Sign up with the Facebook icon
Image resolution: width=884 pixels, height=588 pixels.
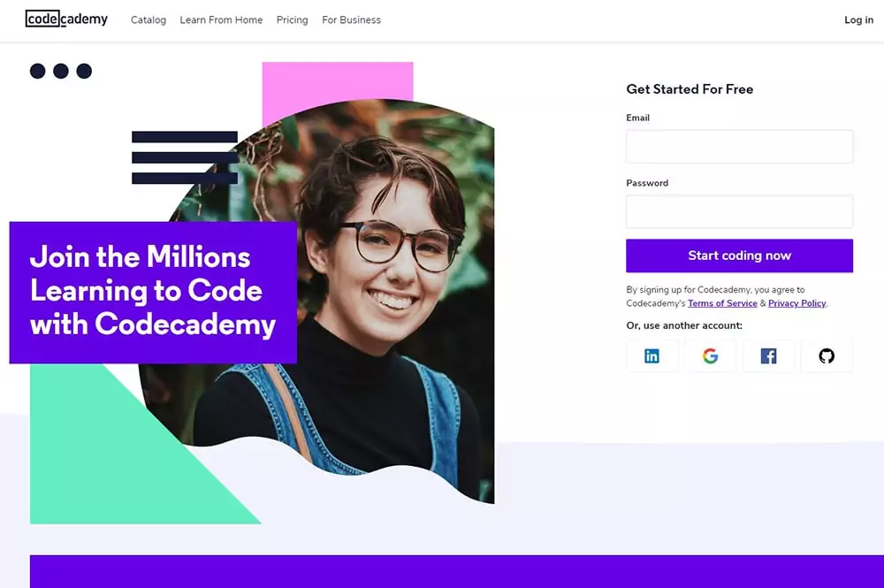point(768,355)
